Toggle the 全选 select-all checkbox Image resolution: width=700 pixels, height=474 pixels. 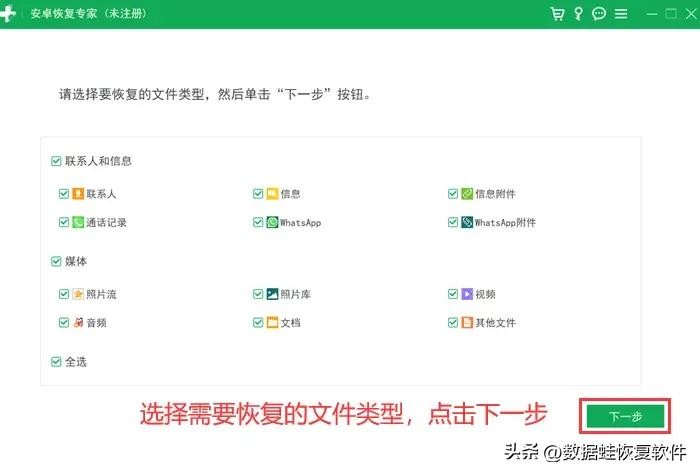(x=56, y=361)
